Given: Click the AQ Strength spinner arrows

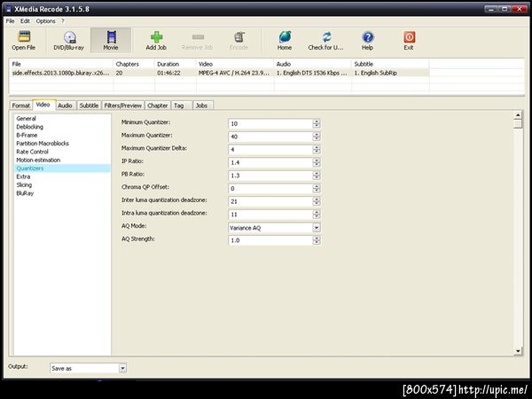Looking at the screenshot, I should point(317,240).
